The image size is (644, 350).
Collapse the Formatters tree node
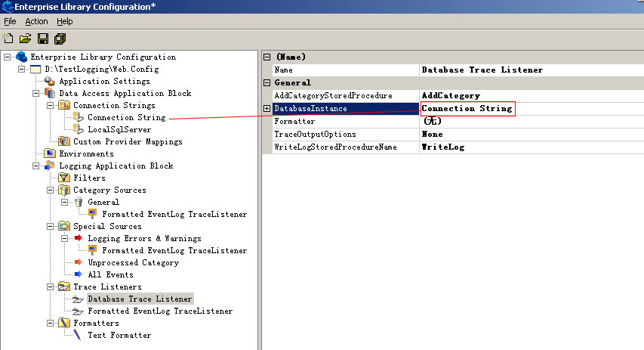[x=50, y=323]
